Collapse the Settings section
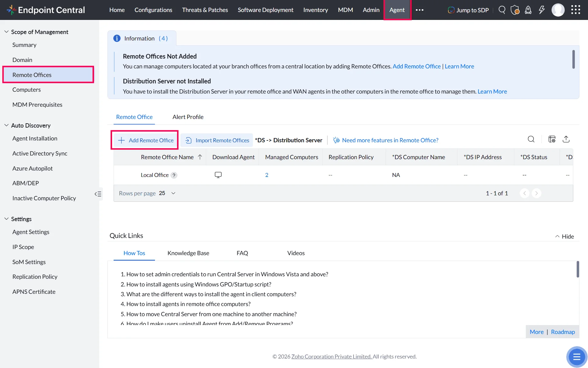588x368 pixels. click(x=6, y=219)
